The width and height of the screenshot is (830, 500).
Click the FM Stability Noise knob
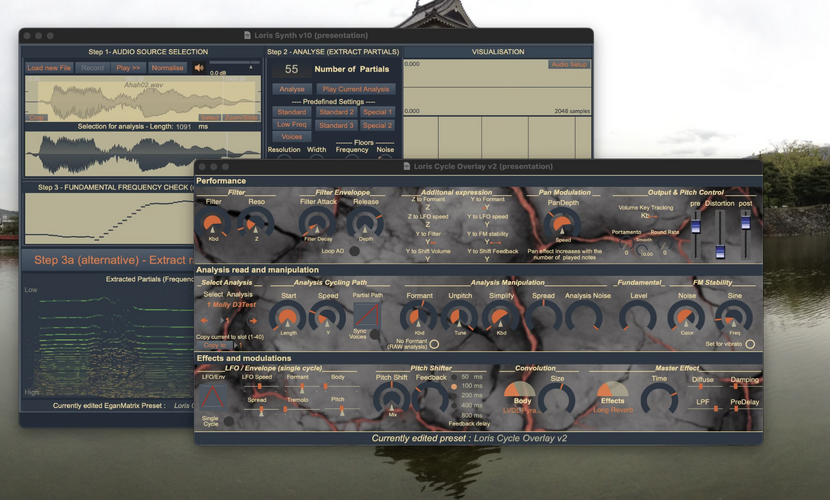[686, 317]
